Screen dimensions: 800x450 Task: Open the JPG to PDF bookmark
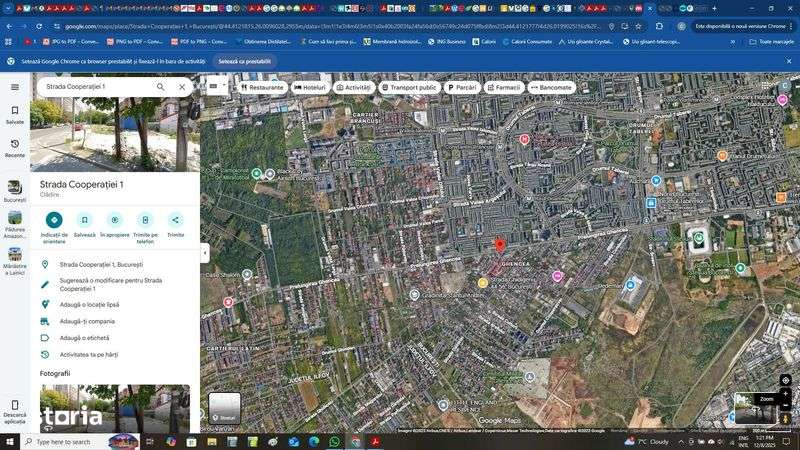click(x=71, y=42)
